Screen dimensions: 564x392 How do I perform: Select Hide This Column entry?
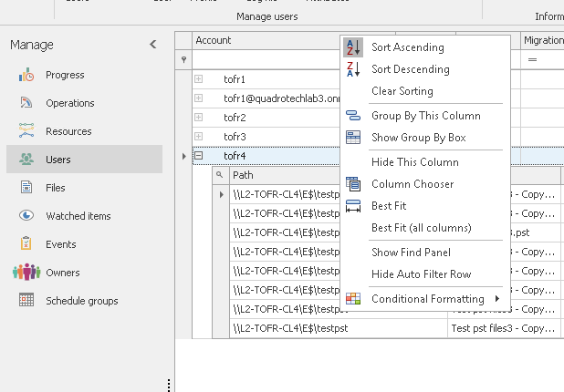tap(425, 162)
